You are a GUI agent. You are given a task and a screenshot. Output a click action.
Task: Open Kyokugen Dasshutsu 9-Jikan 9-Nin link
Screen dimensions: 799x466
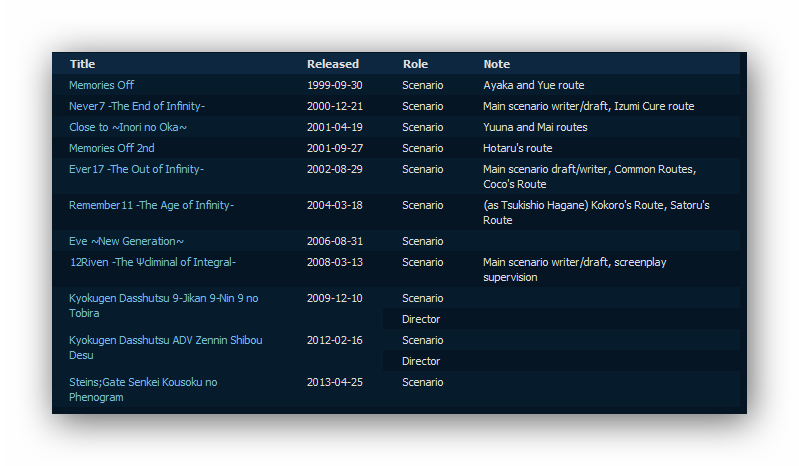pyautogui.click(x=164, y=306)
